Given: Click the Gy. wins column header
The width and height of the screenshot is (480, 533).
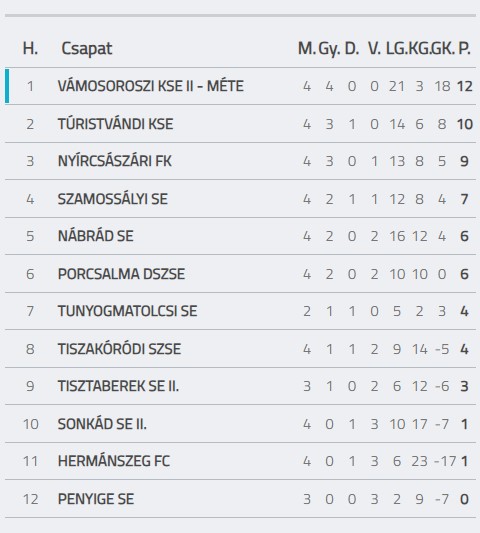Looking at the screenshot, I should point(329,49).
